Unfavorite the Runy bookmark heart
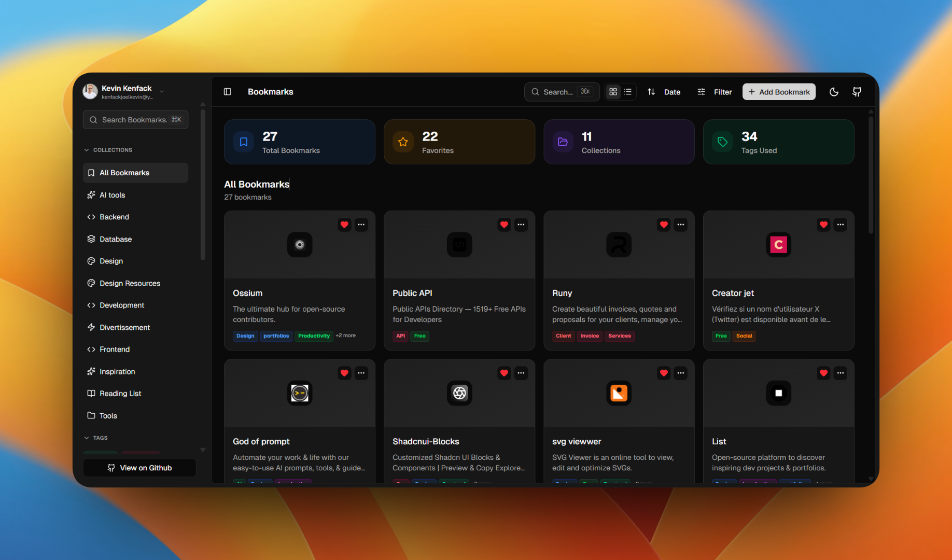952x560 pixels. point(664,225)
